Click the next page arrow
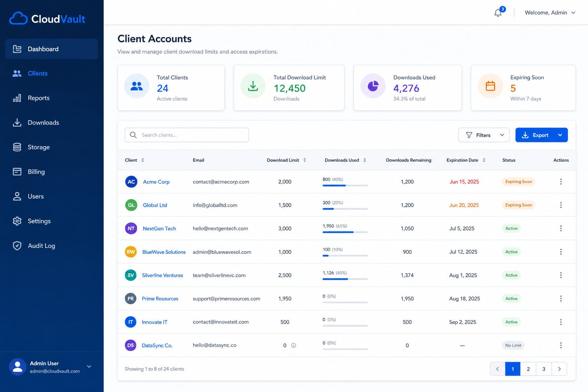This screenshot has height=392, width=588. coord(559,369)
